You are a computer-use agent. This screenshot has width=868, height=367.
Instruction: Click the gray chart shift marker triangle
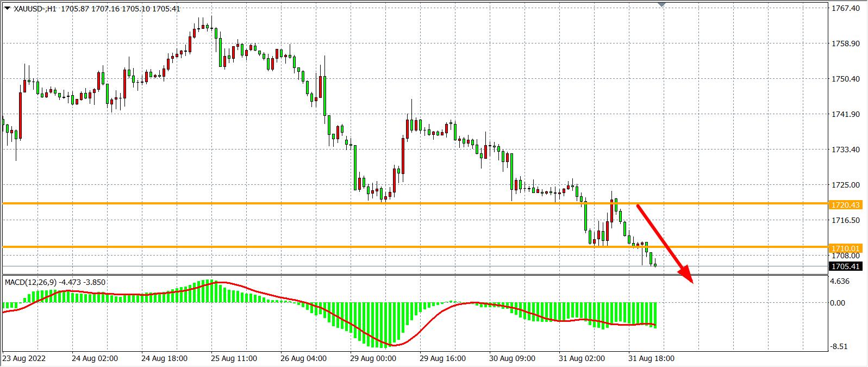(661, 4)
